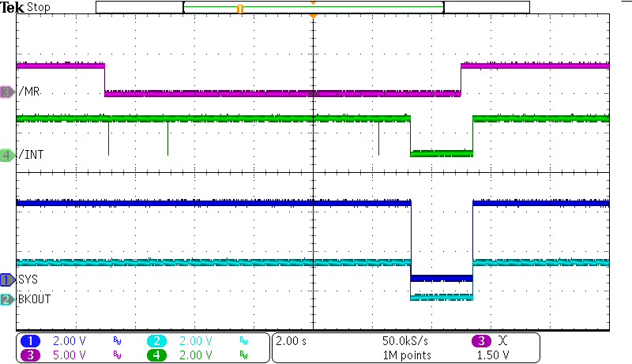
Task: Toggle the green channel 4 badge
Action: 156,355
